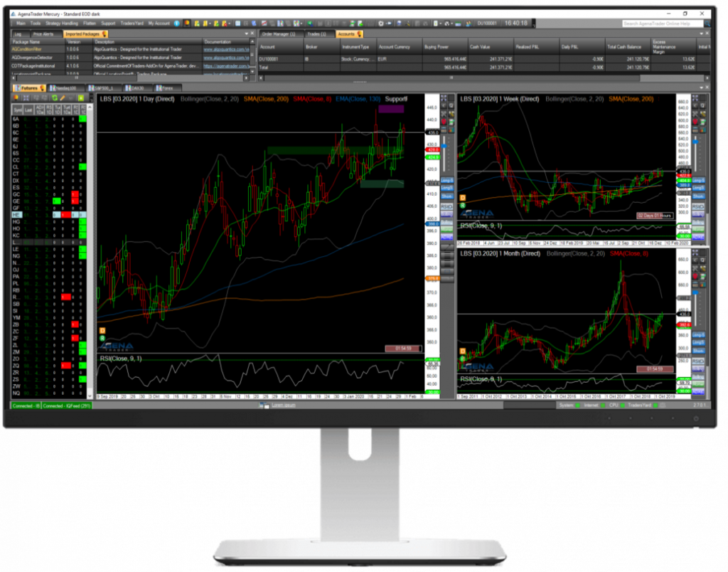Screen dimensions: 728x572
Task: Click the Flatten menu item
Action: tap(89, 23)
